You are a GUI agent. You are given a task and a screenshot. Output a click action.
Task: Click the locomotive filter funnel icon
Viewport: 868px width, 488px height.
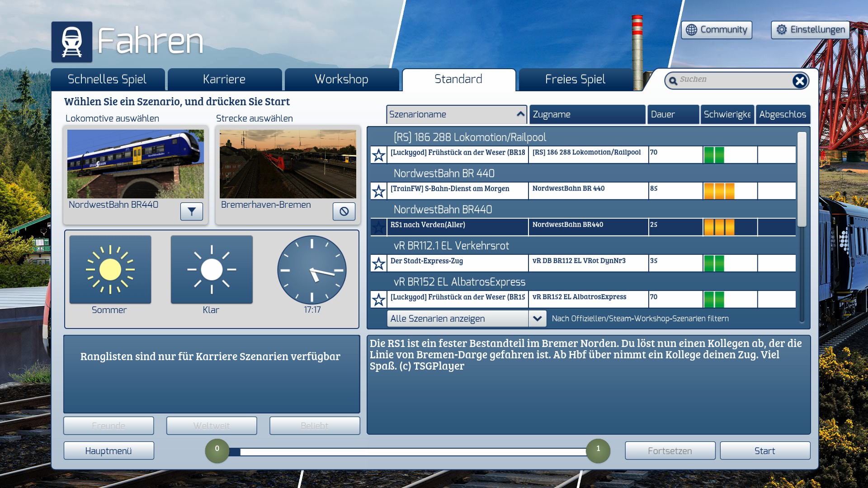(x=192, y=211)
